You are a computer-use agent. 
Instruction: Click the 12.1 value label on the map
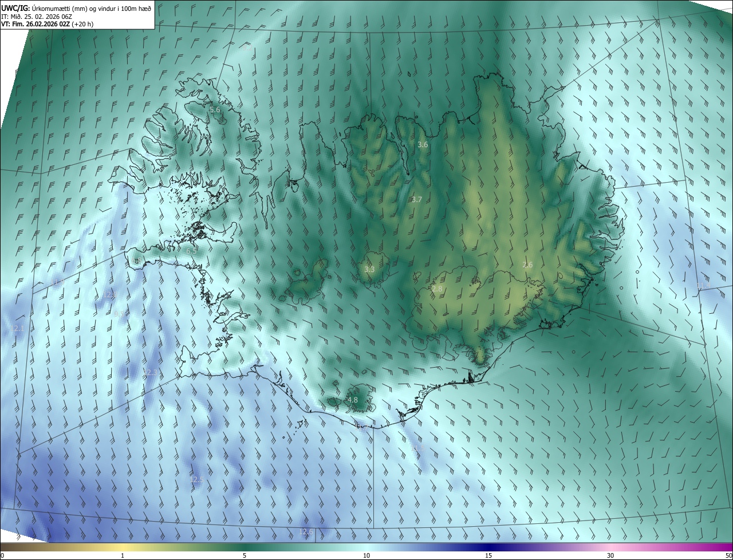[18, 329]
